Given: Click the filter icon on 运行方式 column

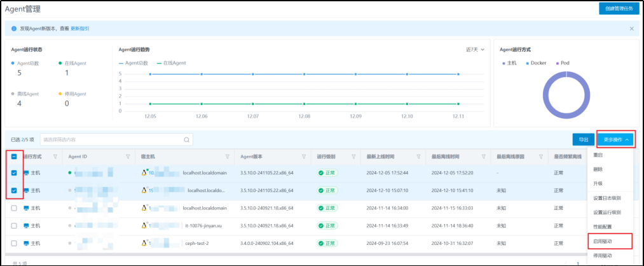Looking at the screenshot, I should point(55,157).
